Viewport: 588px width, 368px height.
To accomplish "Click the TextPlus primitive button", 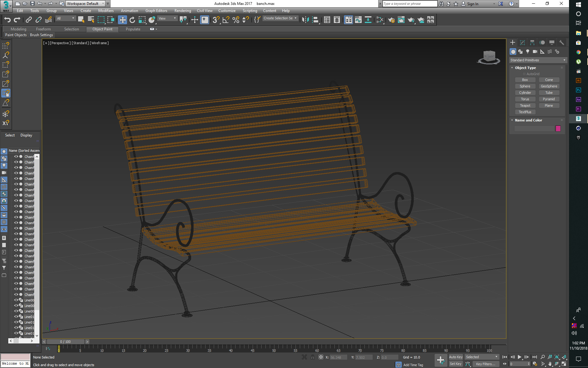I will (x=525, y=112).
